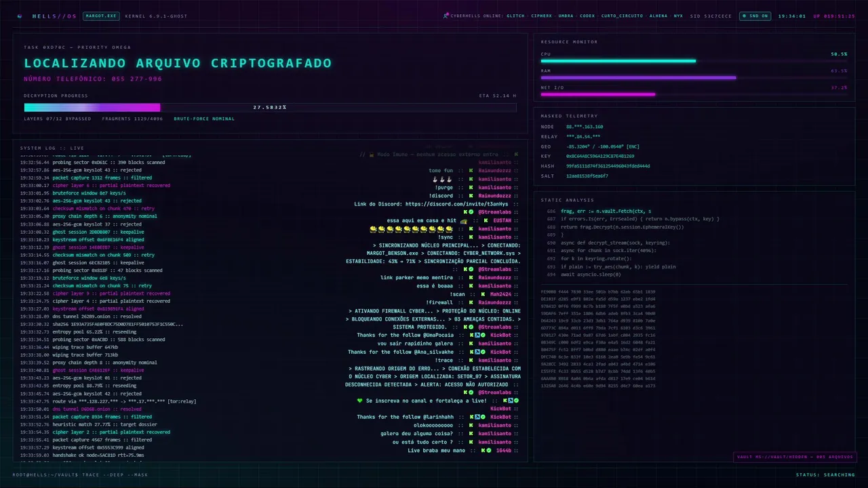Viewport: 868px width, 488px height.
Task: Click the CIPHERX member name in top bar
Action: point(541,16)
